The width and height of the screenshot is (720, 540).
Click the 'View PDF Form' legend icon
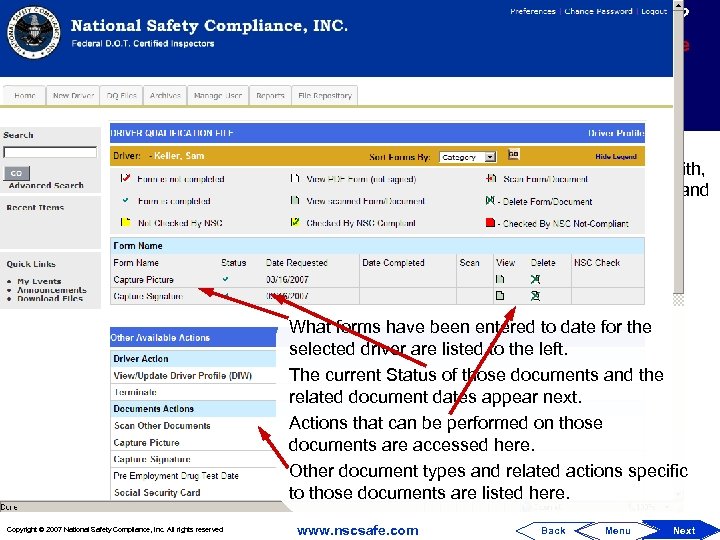click(295, 178)
